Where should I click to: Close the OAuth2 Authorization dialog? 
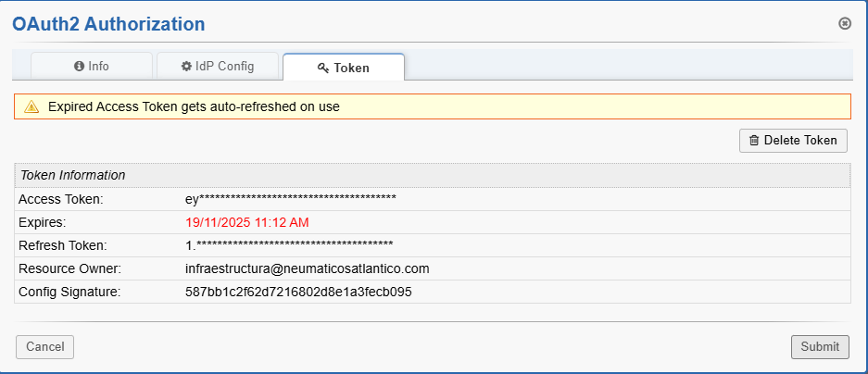(845, 23)
